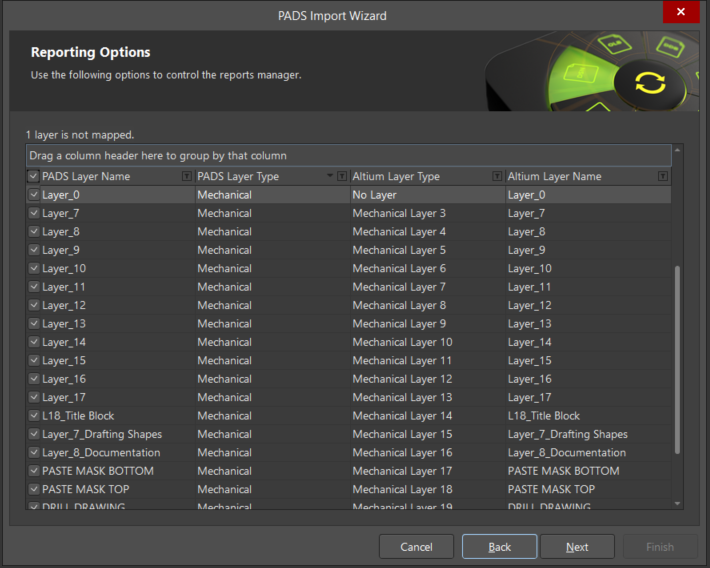Click the Cancel button
The height and width of the screenshot is (568, 710).
click(416, 547)
